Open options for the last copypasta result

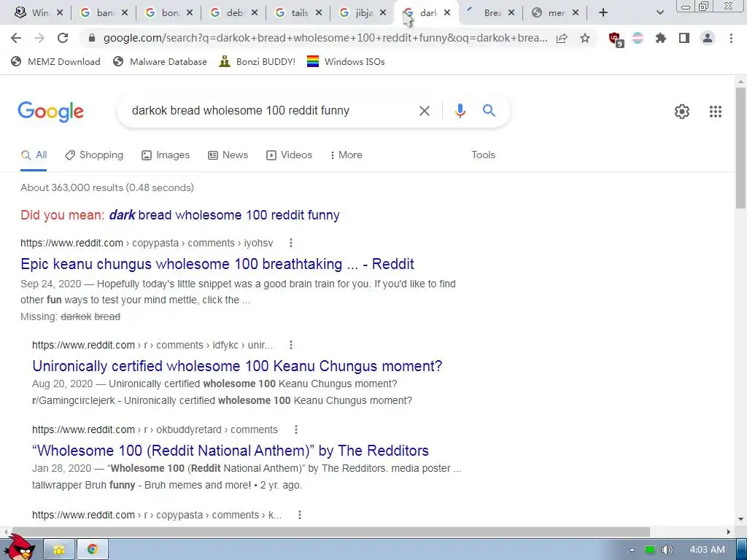coord(299,515)
